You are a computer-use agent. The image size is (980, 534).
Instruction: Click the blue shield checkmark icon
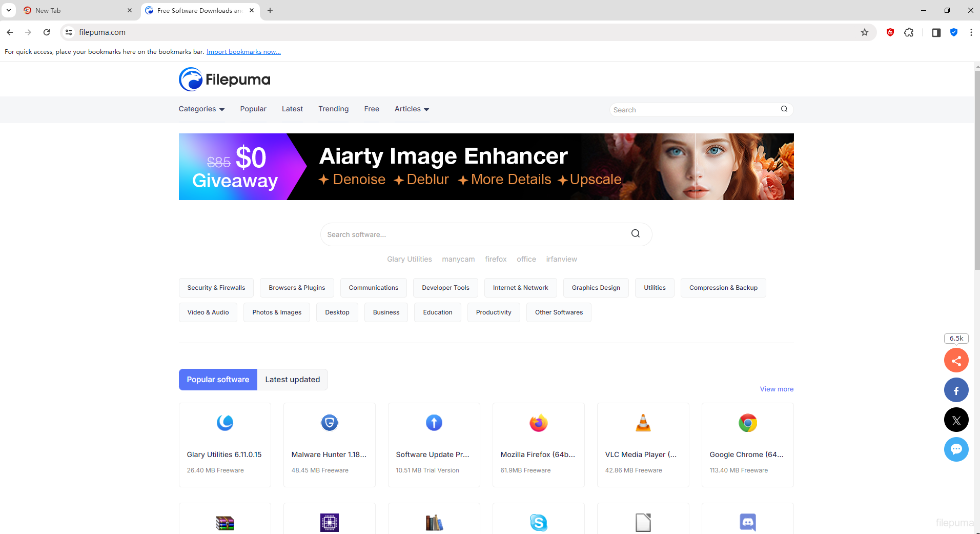pos(954,32)
